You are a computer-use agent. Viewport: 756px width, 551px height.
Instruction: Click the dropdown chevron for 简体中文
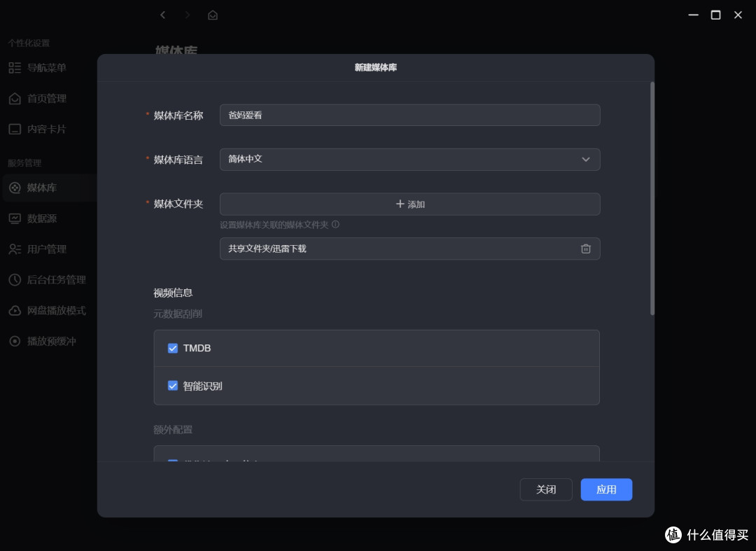[x=585, y=160]
